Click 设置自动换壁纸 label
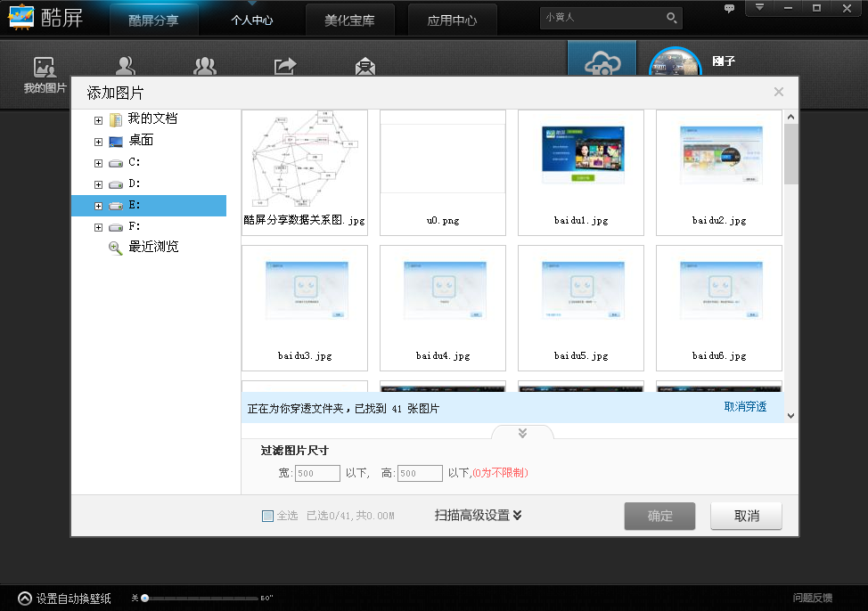 (x=74, y=599)
